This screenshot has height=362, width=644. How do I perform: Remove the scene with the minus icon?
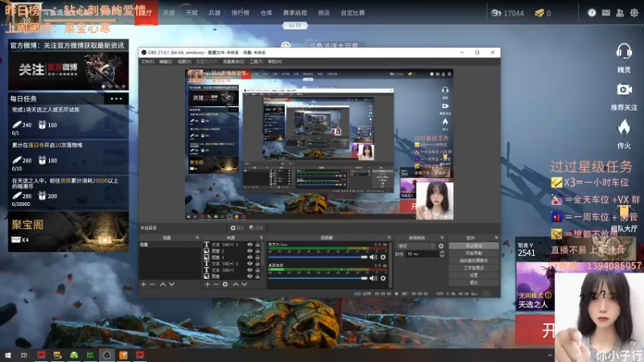[152, 284]
